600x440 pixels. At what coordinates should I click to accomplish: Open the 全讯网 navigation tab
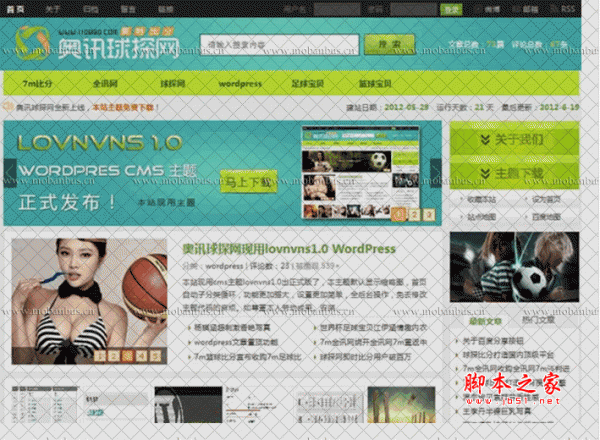[106, 83]
